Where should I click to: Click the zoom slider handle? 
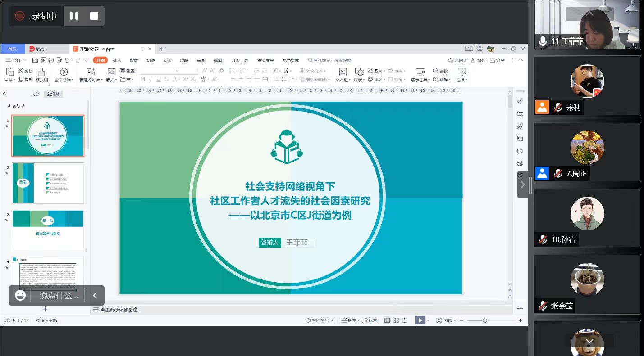pyautogui.click(x=484, y=320)
